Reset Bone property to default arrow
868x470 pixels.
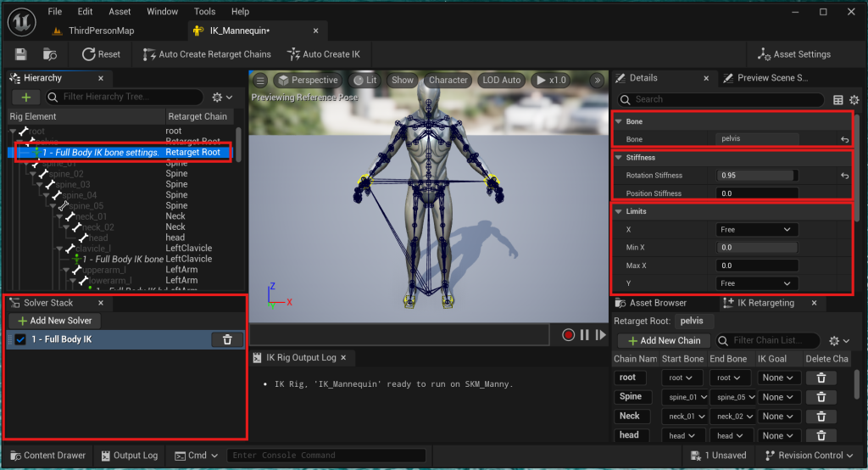coord(845,140)
